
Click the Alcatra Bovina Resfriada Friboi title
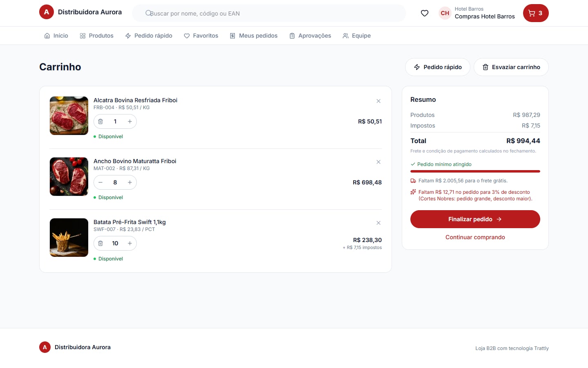(x=136, y=100)
